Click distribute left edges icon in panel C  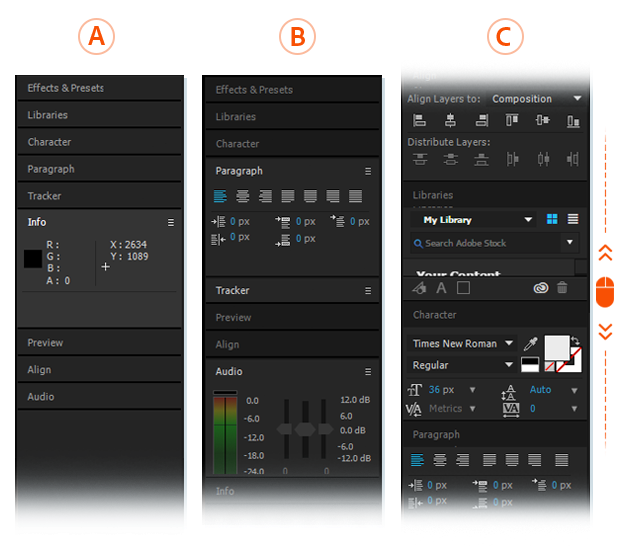coord(512,159)
